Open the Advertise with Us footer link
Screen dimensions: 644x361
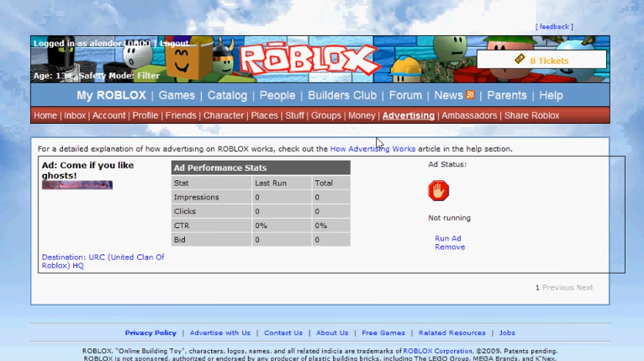point(220,333)
